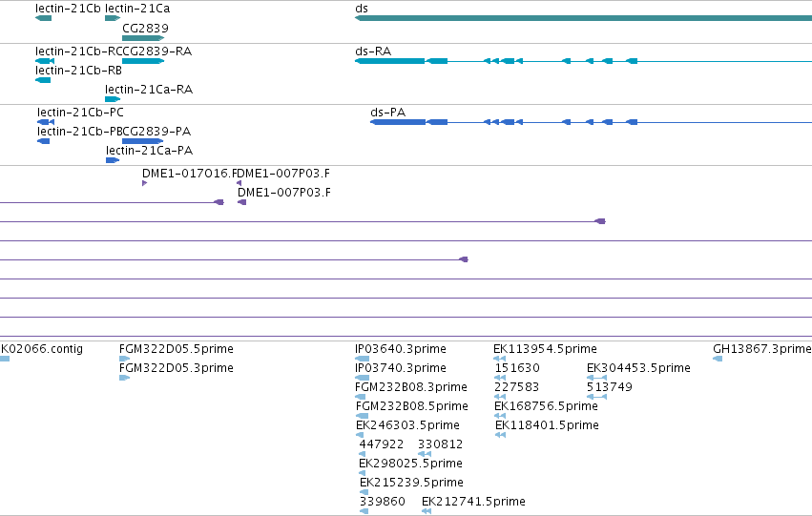The width and height of the screenshot is (812, 516).
Task: Select the GH13867.3prime EST marker
Action: [718, 359]
